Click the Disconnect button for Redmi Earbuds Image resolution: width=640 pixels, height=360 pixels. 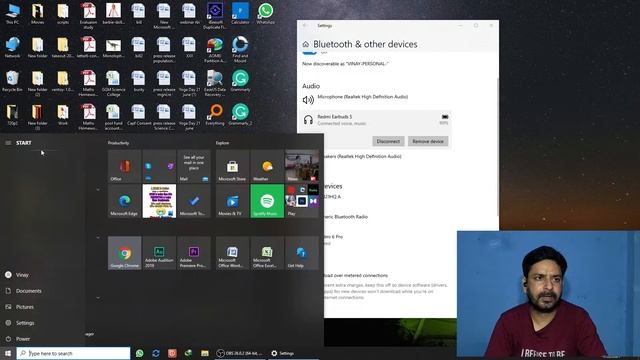(x=388, y=141)
